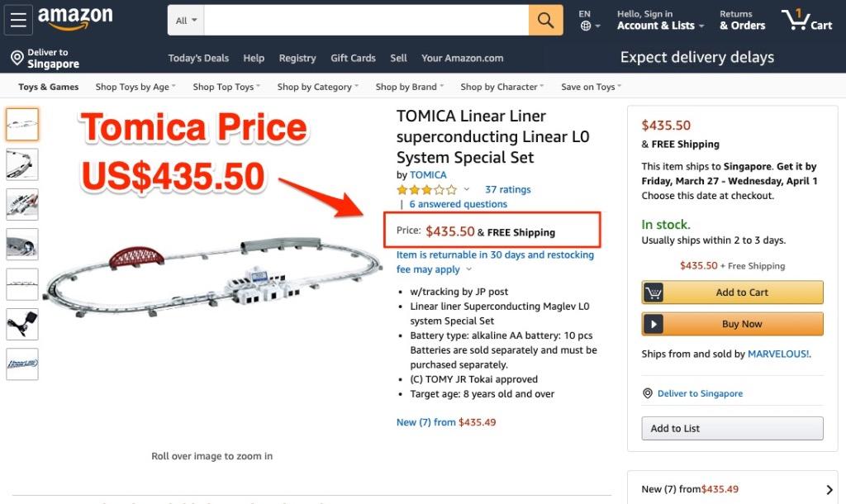This screenshot has height=504, width=846.
Task: Click the power adapter thumbnail image
Action: pyautogui.click(x=22, y=324)
